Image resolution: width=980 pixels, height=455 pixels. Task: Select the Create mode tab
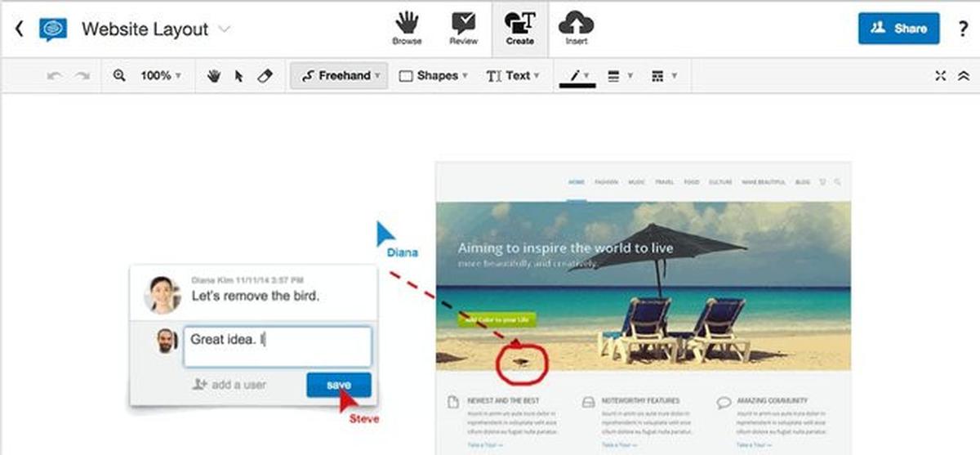tap(519, 29)
